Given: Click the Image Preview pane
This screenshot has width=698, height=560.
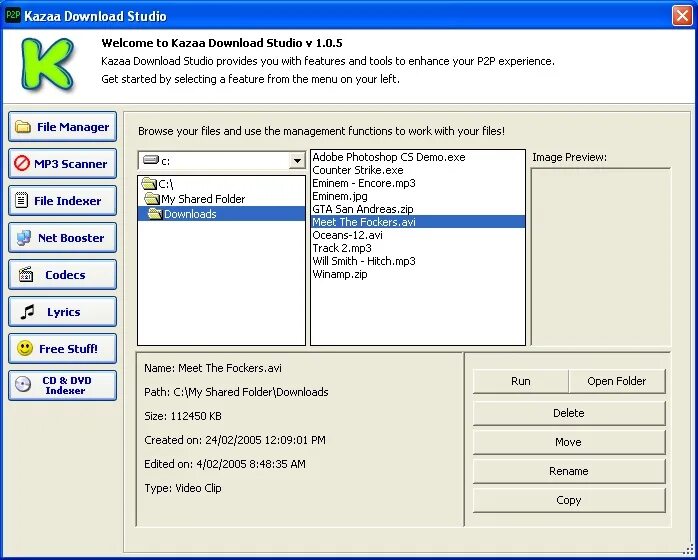Looking at the screenshot, I should 601,256.
